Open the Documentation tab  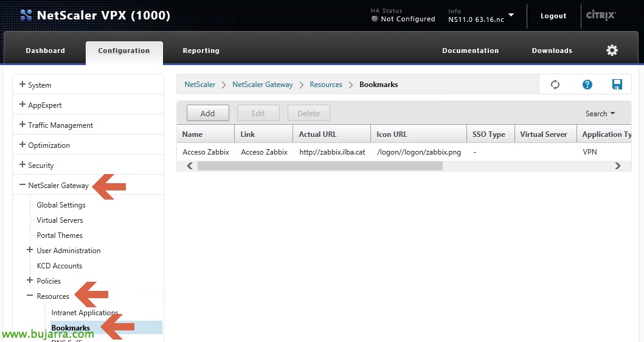[470, 51]
